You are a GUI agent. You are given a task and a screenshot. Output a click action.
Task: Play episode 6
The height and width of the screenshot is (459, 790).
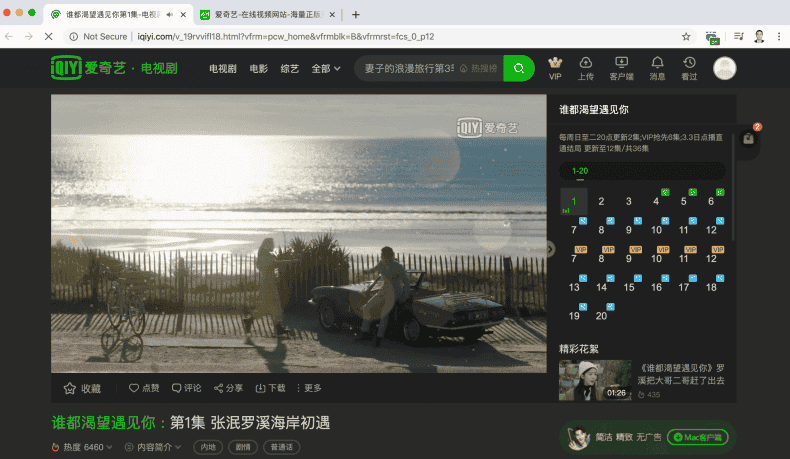(x=711, y=201)
